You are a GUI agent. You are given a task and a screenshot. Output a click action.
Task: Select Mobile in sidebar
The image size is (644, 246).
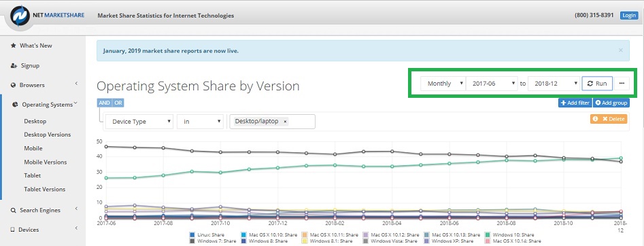[33, 148]
